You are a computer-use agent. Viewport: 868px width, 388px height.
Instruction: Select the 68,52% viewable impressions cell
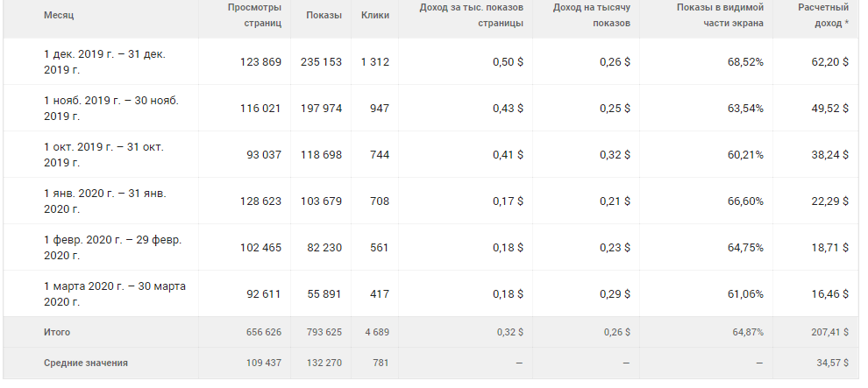[743, 62]
